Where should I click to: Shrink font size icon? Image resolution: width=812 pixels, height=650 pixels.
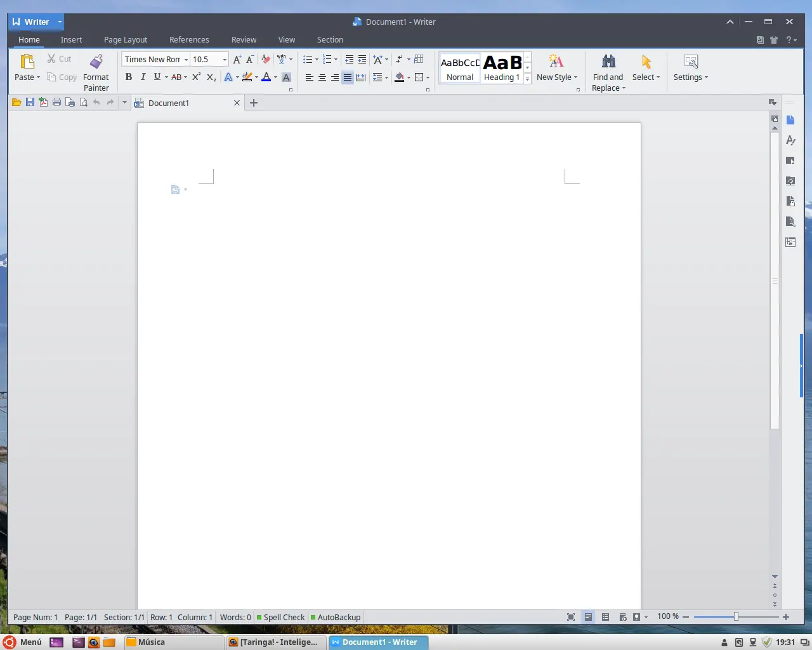pyautogui.click(x=250, y=59)
